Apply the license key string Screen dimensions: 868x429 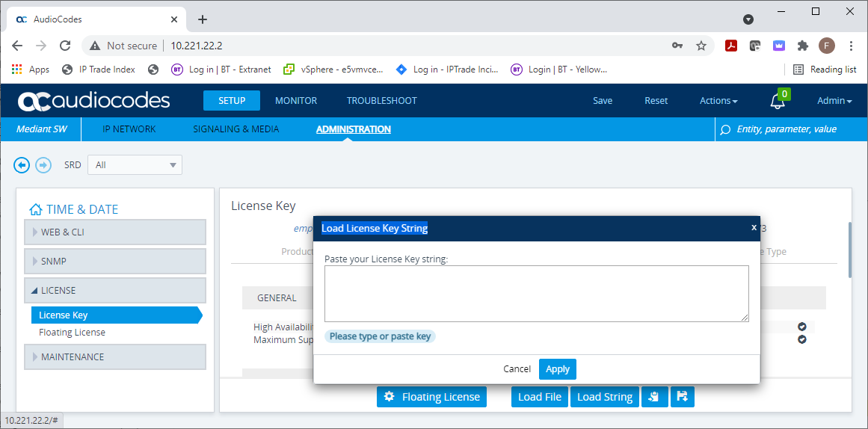pos(558,369)
